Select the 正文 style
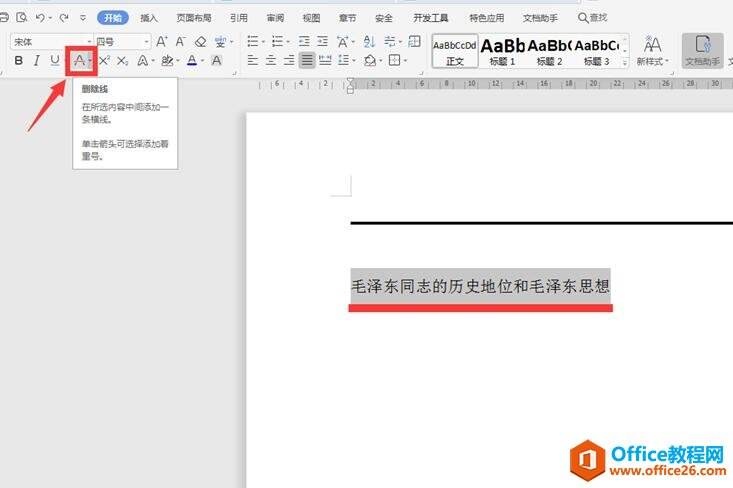The width and height of the screenshot is (733, 488). (455, 51)
